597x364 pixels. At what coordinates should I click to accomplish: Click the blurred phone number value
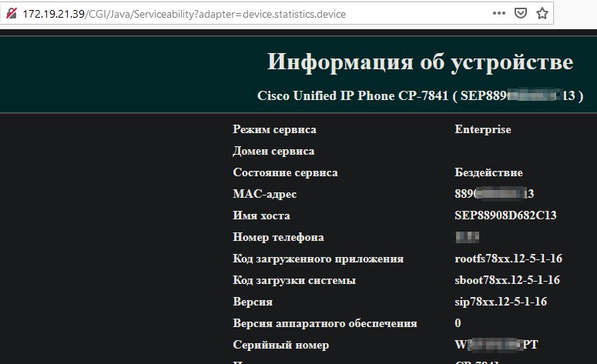point(467,237)
